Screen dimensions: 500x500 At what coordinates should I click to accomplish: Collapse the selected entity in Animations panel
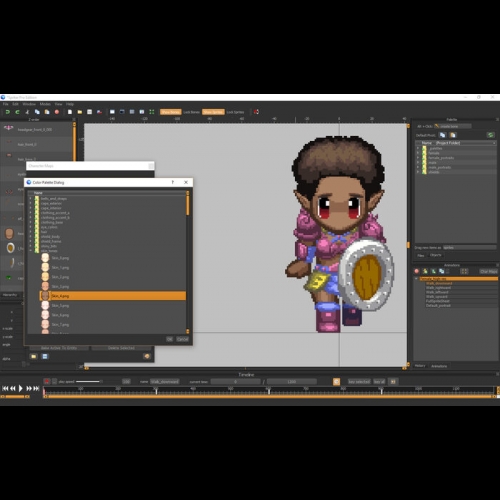pyautogui.click(x=416, y=279)
